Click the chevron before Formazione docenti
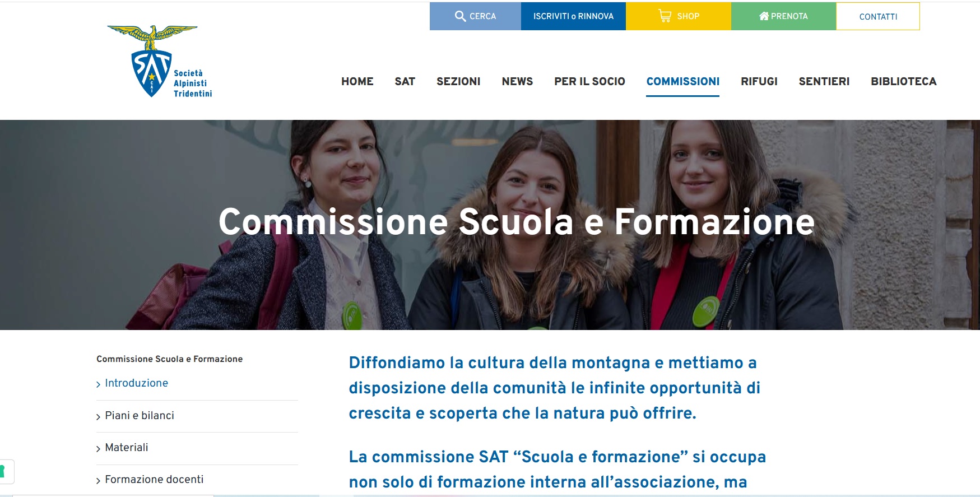Image resolution: width=980 pixels, height=497 pixels. (98, 481)
